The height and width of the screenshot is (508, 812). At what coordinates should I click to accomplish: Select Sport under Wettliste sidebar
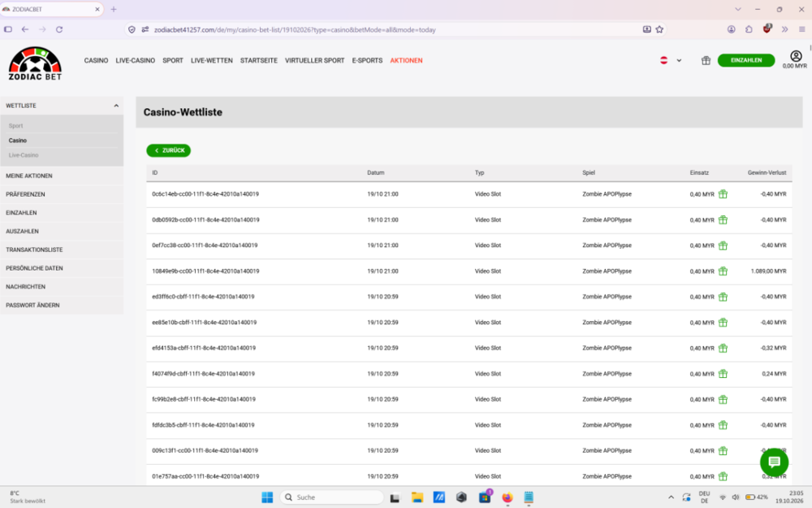15,126
